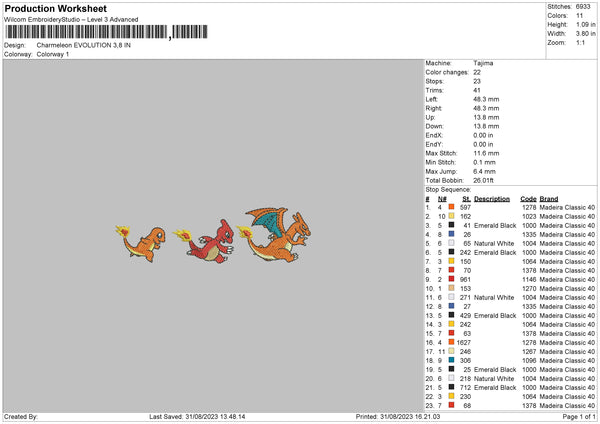The height and width of the screenshot is (424, 600).
Task: Click Madeira Classic 40 brand in stop 1
Action: 567,207
